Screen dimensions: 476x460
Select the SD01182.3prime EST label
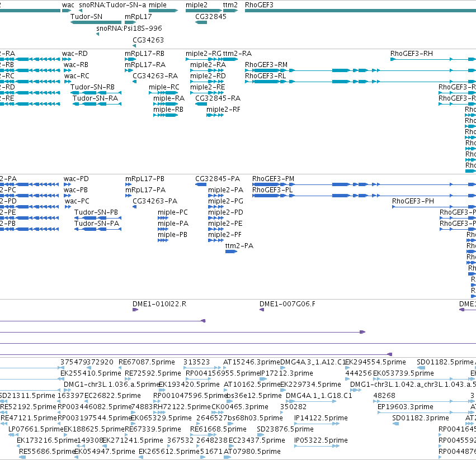[421, 418]
